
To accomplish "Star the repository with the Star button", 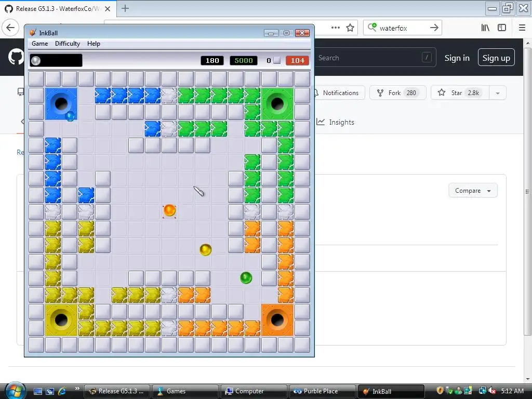I will (460, 92).
